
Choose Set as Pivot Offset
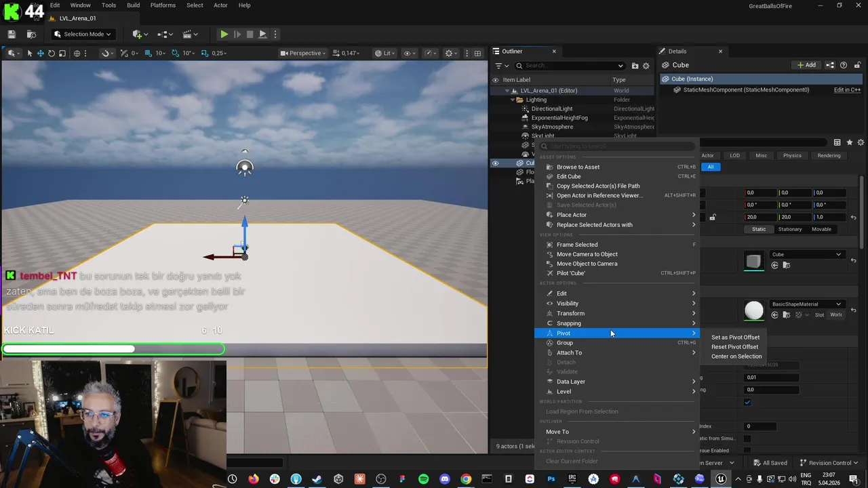pos(735,337)
